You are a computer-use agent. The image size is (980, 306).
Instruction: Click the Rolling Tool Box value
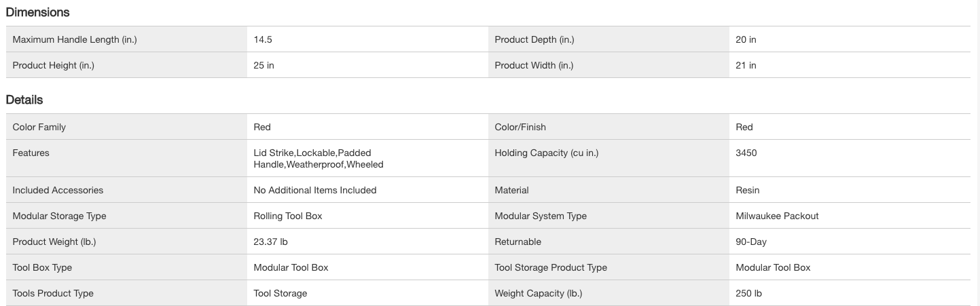pos(288,216)
